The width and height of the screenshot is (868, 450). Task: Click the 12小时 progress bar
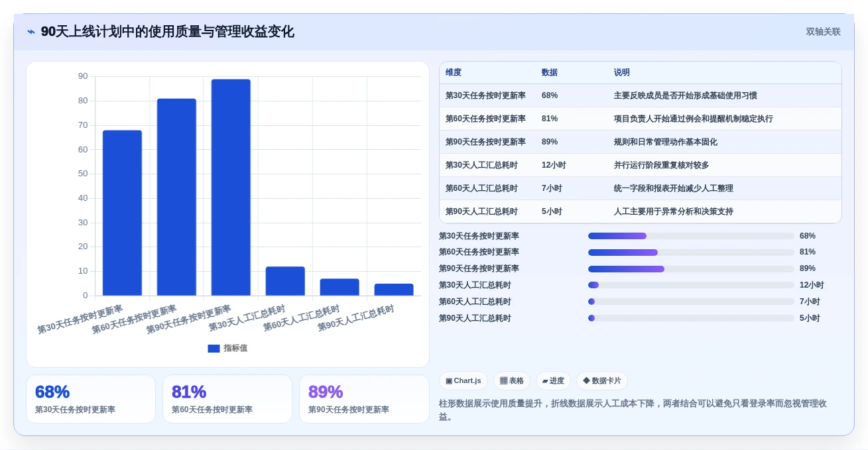(x=691, y=285)
